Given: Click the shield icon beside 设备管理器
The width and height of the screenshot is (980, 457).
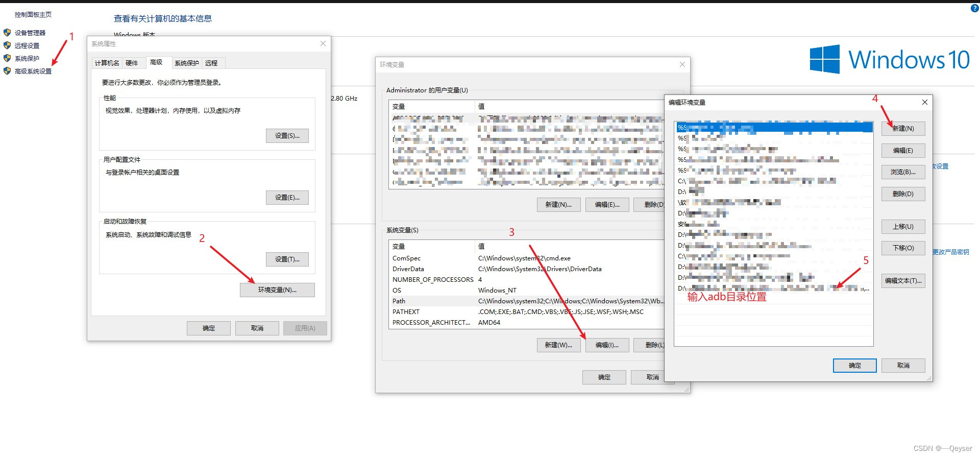Looking at the screenshot, I should 7,32.
